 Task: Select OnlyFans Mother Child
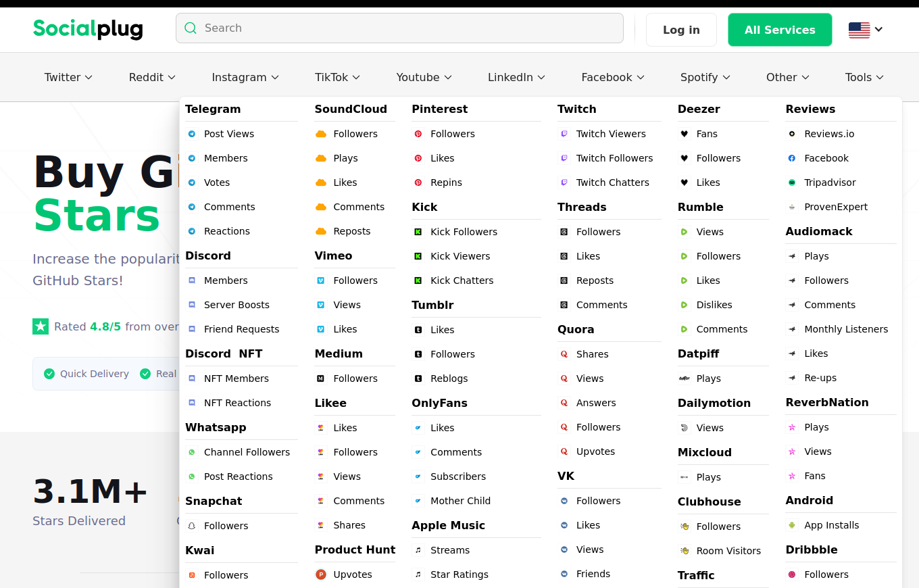[x=460, y=501]
